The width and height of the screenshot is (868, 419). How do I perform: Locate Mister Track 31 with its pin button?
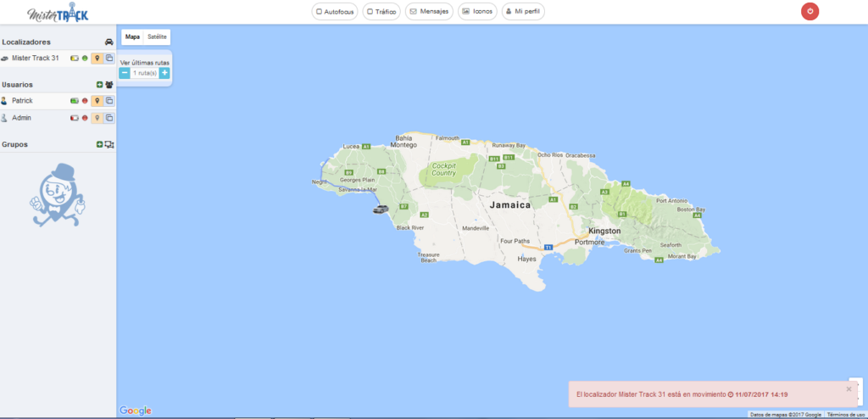click(97, 58)
